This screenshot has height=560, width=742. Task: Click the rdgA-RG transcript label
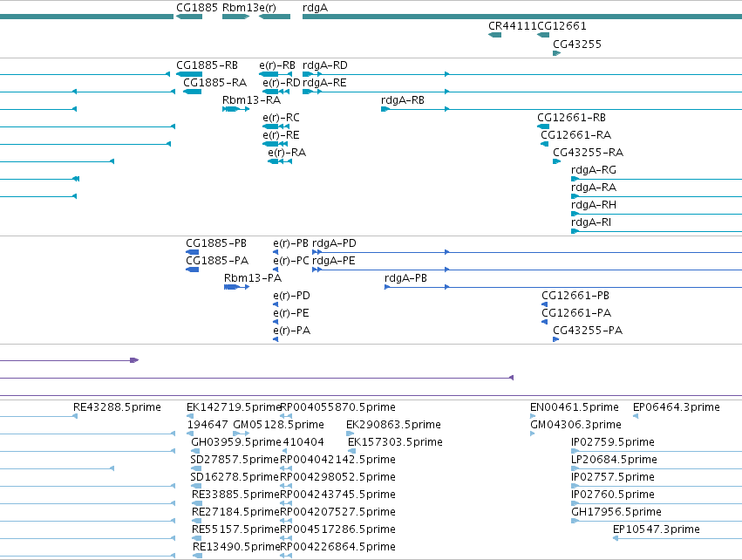[594, 170]
